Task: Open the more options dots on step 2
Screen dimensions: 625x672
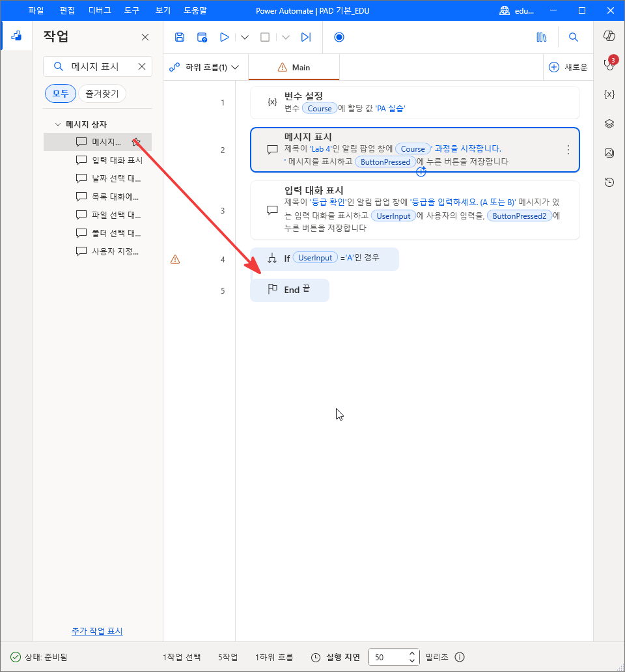Action: 568,150
